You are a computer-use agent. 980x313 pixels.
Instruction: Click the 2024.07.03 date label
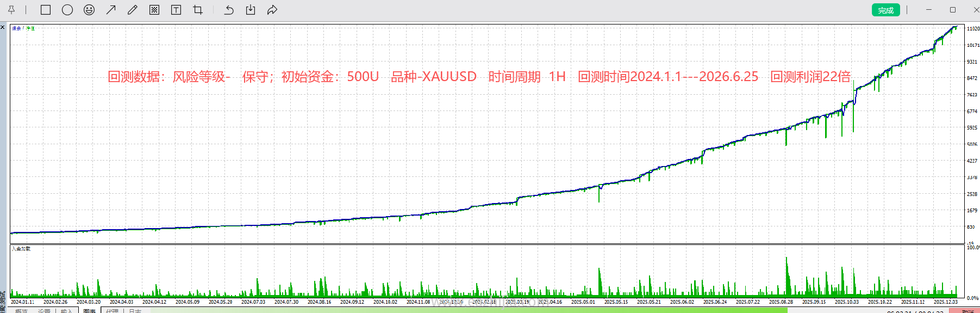tap(253, 302)
